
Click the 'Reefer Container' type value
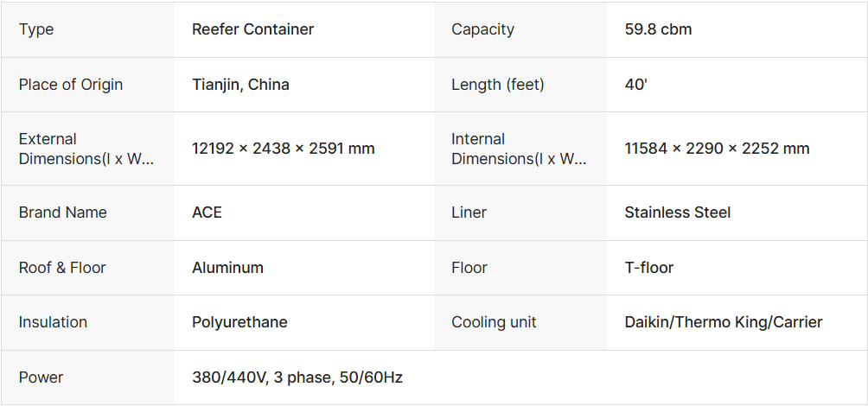(x=252, y=29)
